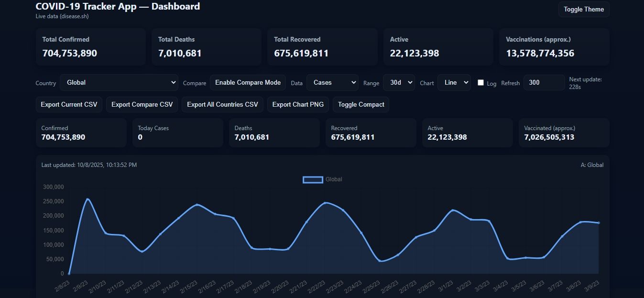Screen dimensions: 644x298
Task: Toggle Compact view button
Action: 360,105
